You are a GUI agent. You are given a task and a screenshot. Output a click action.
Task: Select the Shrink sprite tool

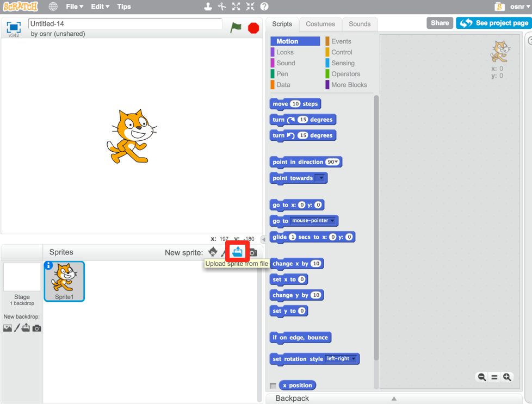(250, 7)
